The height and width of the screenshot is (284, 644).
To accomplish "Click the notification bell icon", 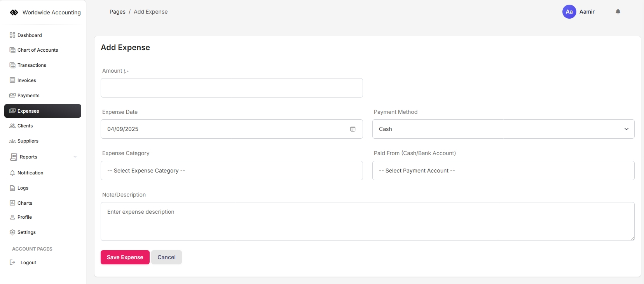I will point(618,12).
